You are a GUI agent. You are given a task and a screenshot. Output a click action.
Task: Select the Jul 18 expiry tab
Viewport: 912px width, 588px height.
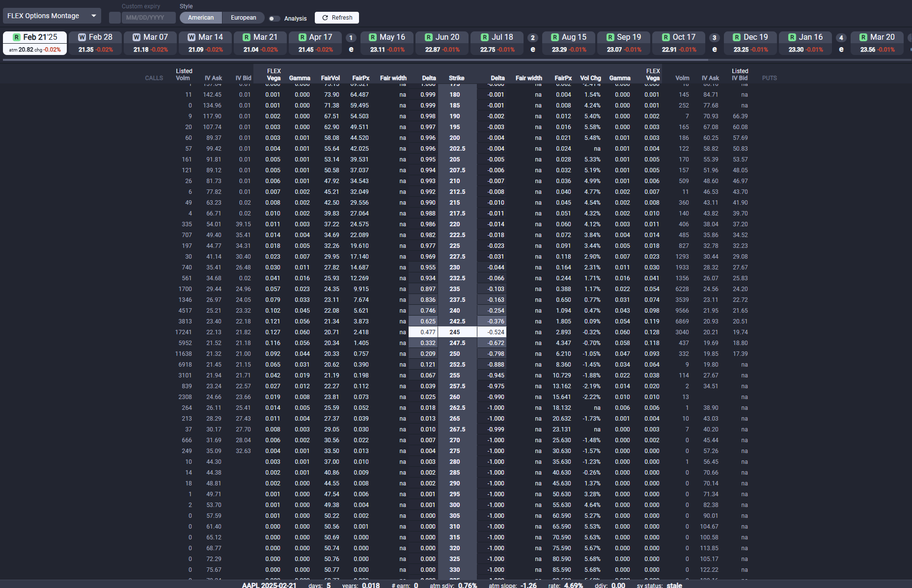point(497,43)
